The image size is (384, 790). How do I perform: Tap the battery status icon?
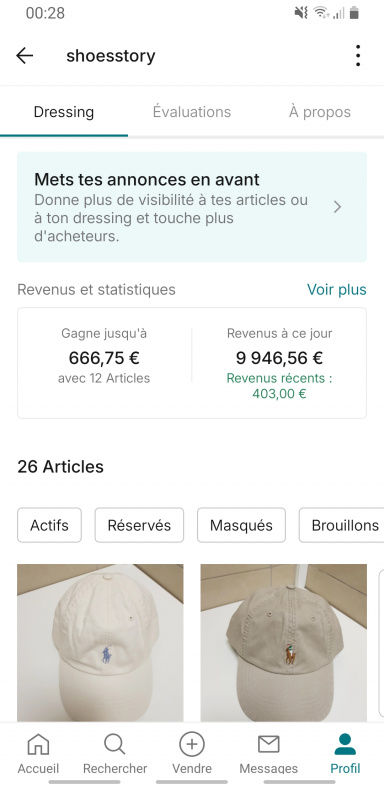tap(354, 13)
